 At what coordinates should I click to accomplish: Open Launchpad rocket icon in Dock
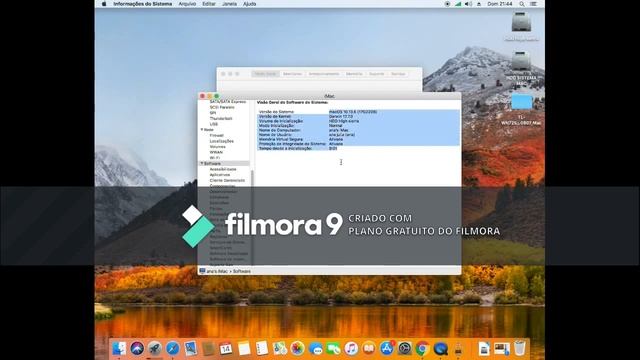tap(155, 348)
